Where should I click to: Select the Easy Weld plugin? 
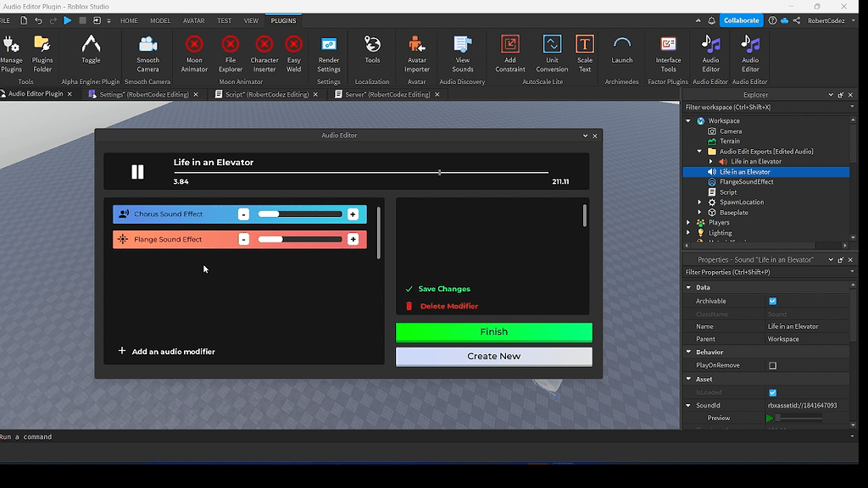click(x=294, y=53)
